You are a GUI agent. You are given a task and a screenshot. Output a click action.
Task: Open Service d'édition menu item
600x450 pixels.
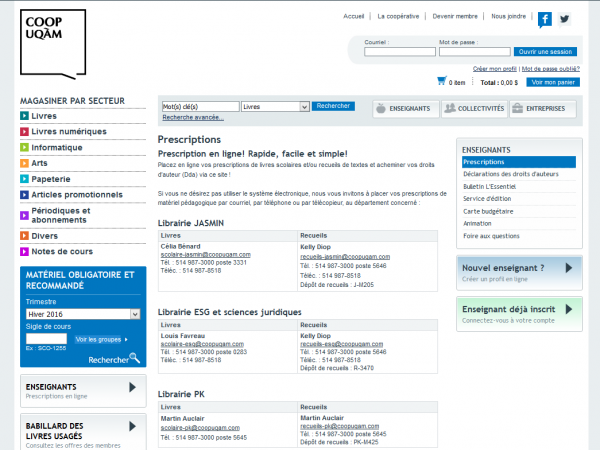[x=487, y=199]
